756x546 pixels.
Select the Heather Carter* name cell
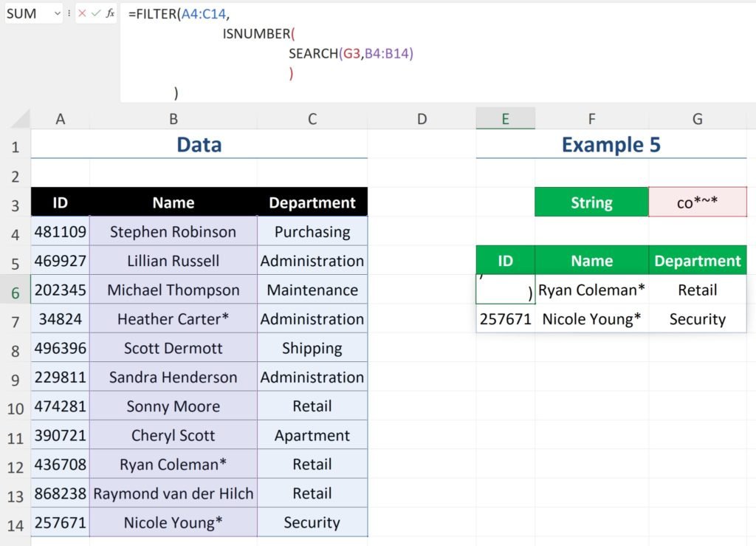coord(173,319)
